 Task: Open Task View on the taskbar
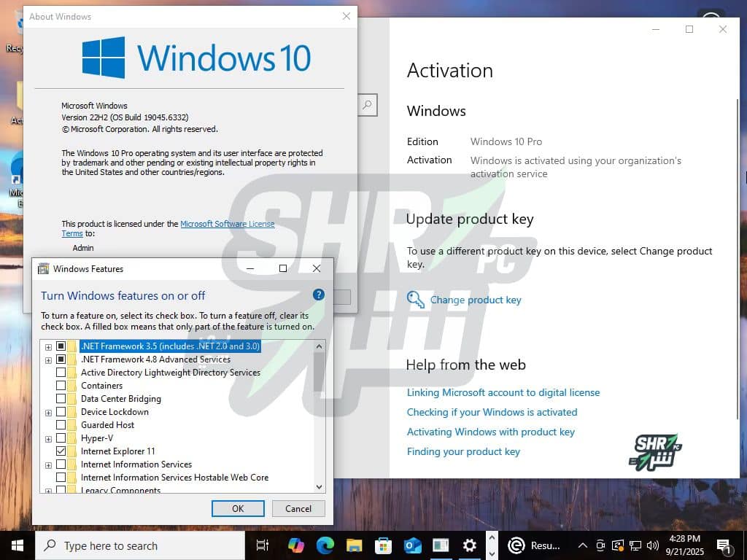tap(263, 545)
